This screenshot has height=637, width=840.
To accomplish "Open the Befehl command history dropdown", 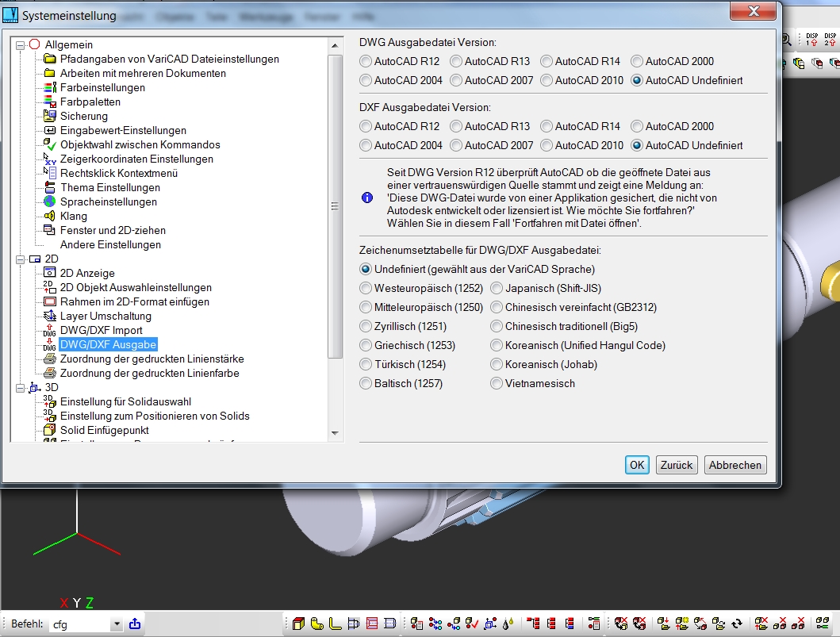I will point(117,624).
